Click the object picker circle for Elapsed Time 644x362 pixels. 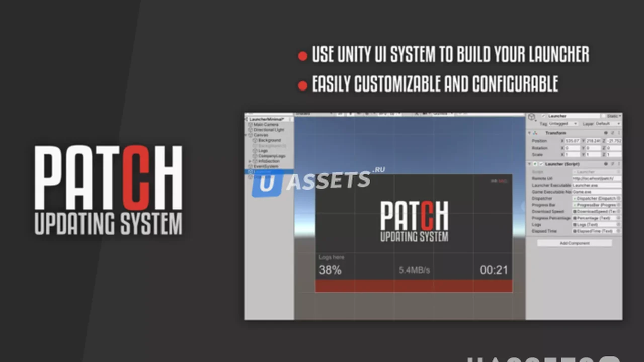[618, 231]
